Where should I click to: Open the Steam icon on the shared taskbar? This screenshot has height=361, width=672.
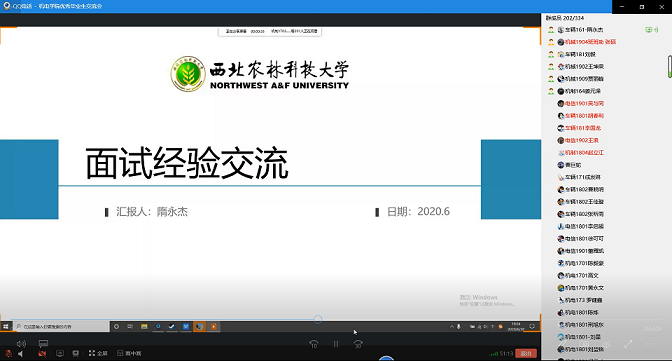172,327
